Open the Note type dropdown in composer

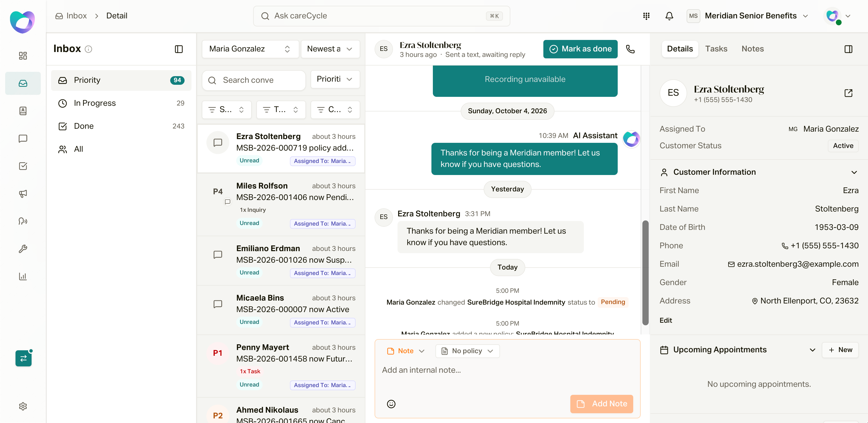click(406, 351)
